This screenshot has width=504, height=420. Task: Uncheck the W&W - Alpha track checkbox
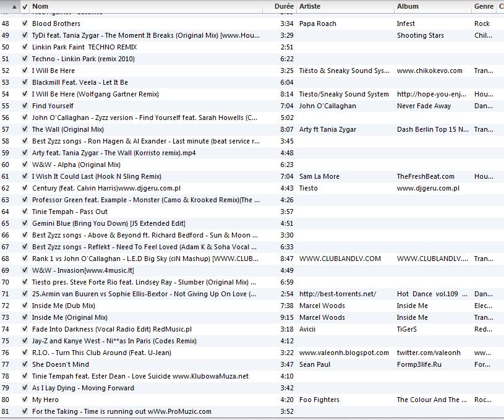tap(25, 165)
